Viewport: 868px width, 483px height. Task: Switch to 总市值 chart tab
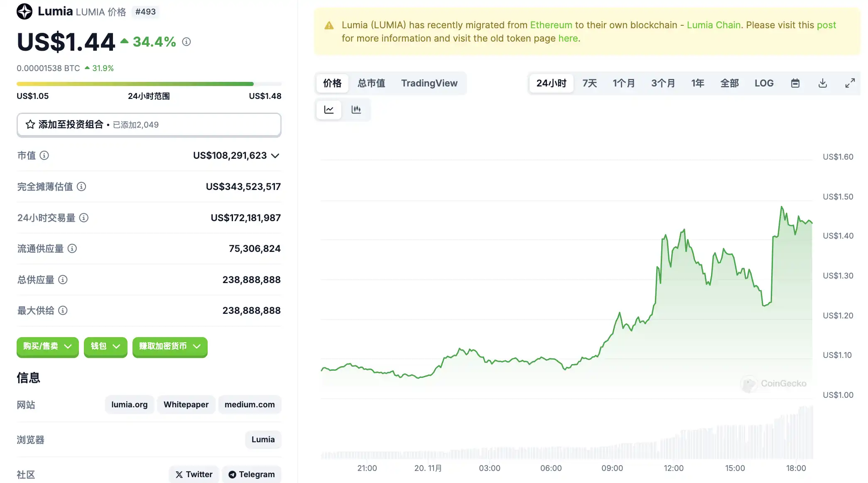coord(371,83)
